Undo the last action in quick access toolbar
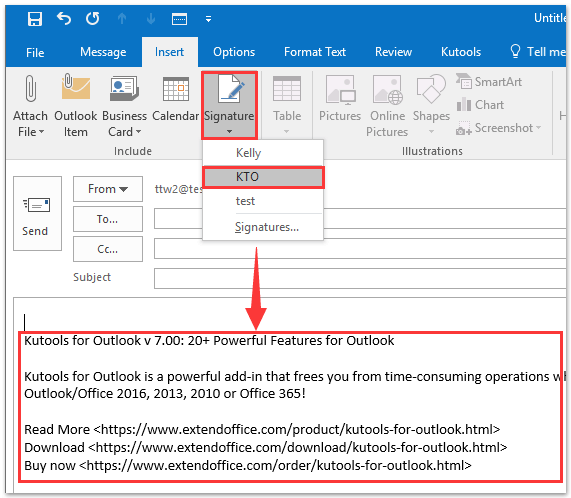571x498 pixels. click(x=64, y=19)
